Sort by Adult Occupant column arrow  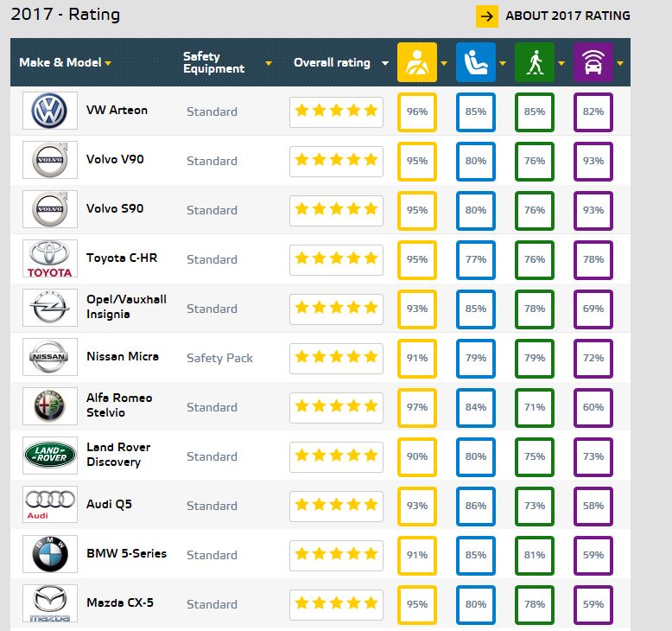click(444, 63)
